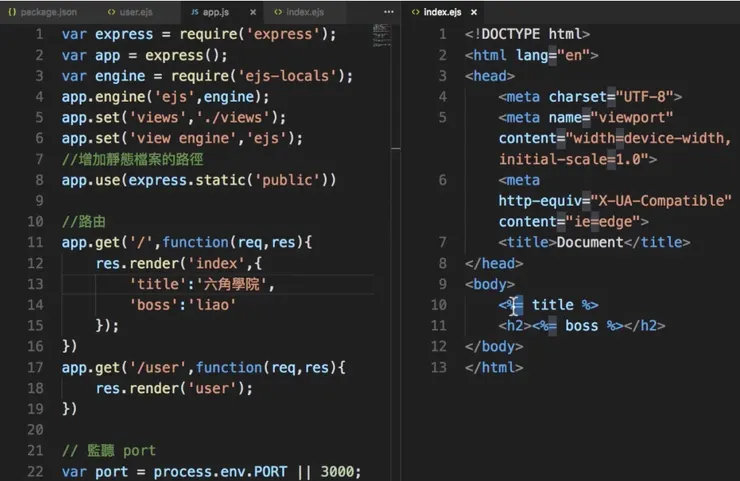
Task: Click the //路由 comment
Action: click(x=84, y=222)
